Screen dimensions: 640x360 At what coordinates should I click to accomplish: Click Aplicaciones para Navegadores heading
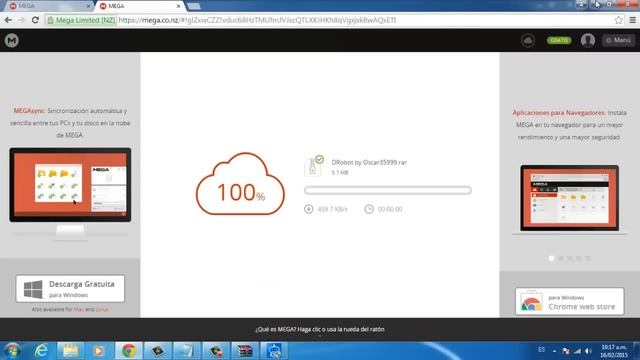pyautogui.click(x=559, y=112)
